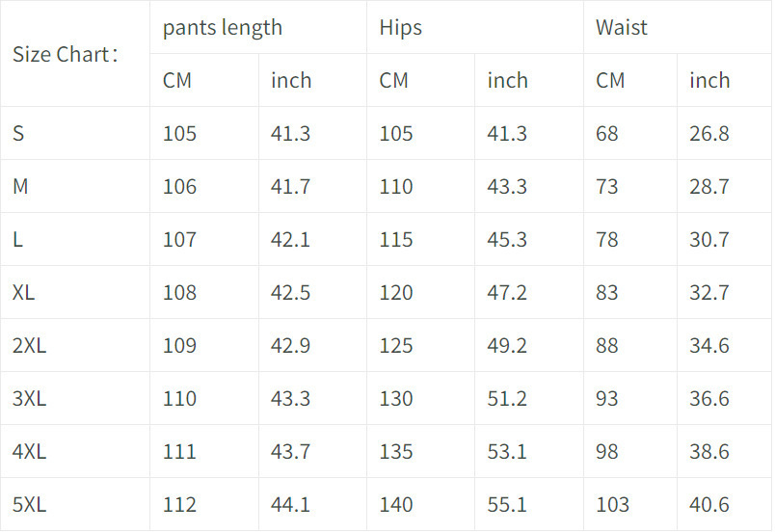Click the "Waist" column header
Screen dimensions: 775x532
[622, 27]
